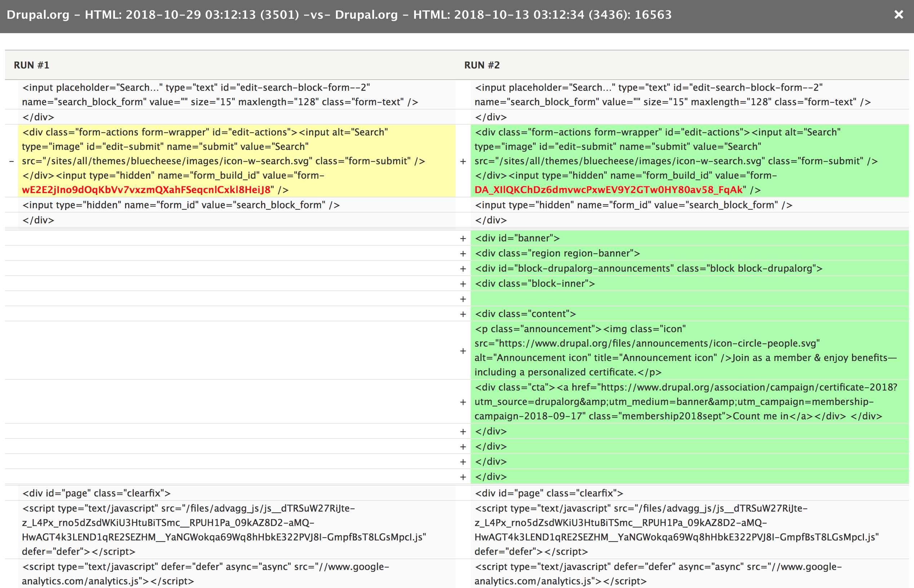This screenshot has height=588, width=914.
Task: Click the Search placeholder input line in RUN #1
Action: pyautogui.click(x=237, y=95)
